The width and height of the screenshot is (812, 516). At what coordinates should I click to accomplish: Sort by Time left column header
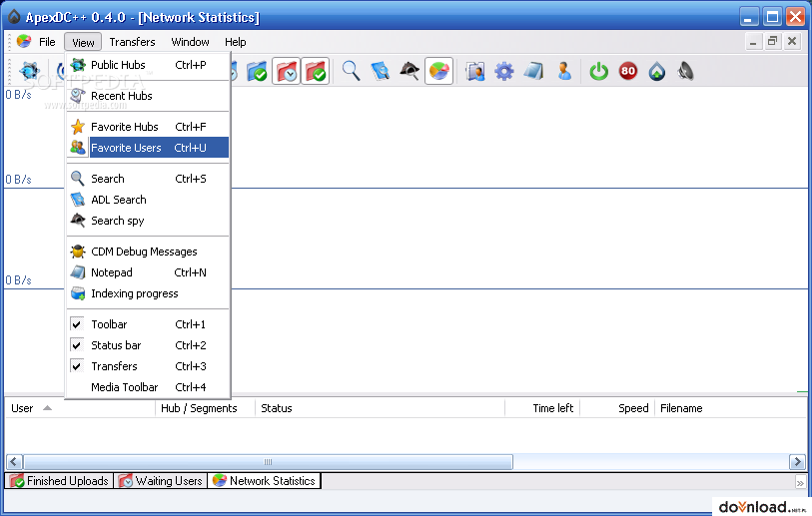[542, 408]
